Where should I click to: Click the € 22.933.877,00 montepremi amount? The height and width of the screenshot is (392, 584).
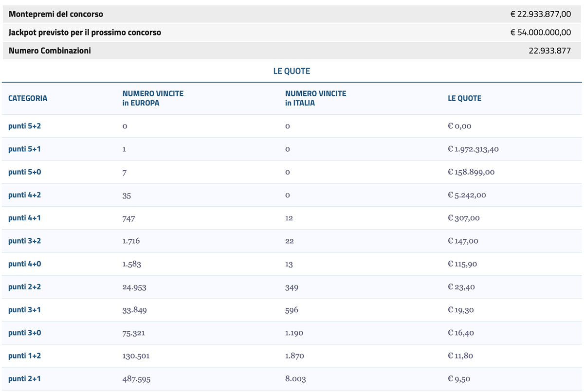click(540, 14)
